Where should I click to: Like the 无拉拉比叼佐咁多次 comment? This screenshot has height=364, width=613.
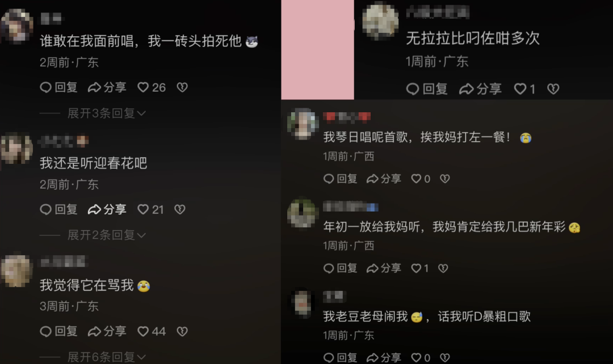coord(524,89)
